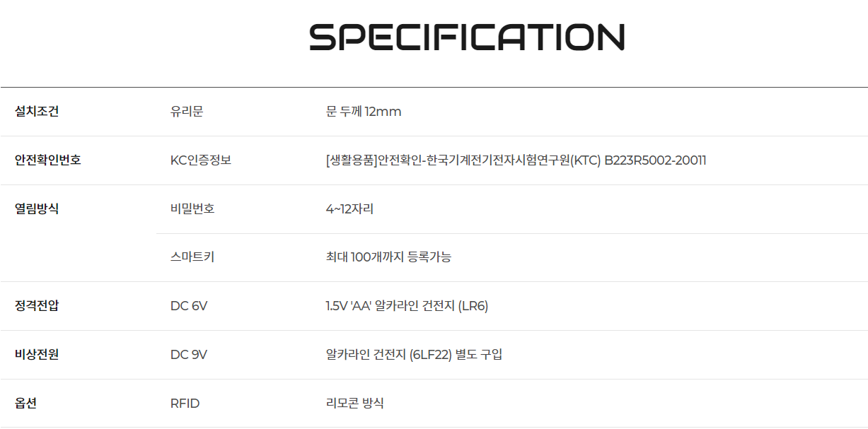Click the 최대 100개까지 등록가능 text
The width and height of the screenshot is (868, 429).
(x=388, y=257)
